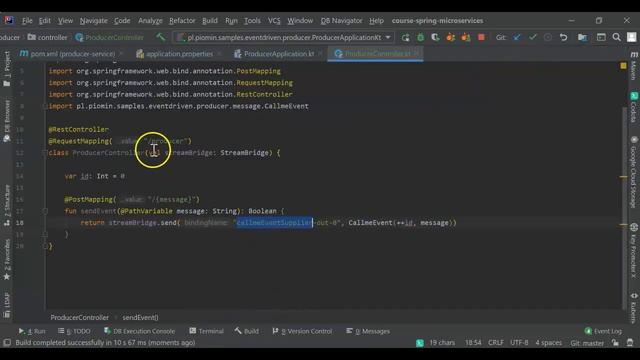The height and width of the screenshot is (360, 640).
Task: Click the ProducerController navigation bar breadcrumb
Action: pos(110,38)
